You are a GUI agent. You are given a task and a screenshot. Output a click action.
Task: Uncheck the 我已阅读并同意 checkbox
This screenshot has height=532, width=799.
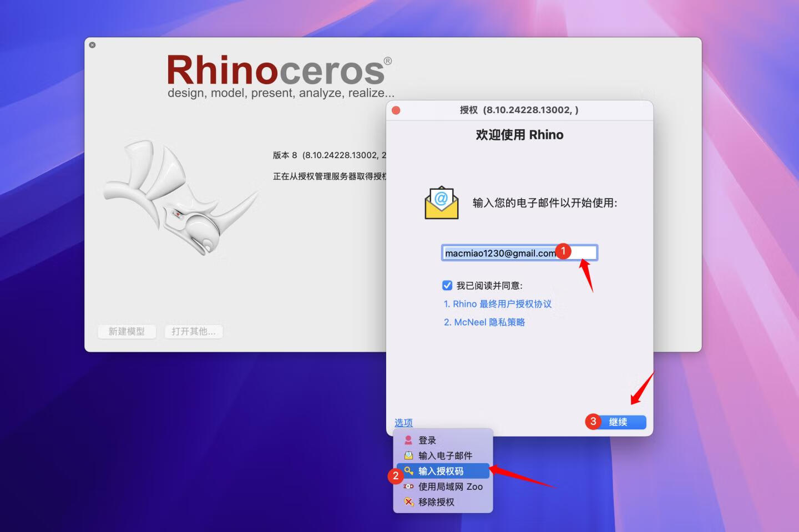447,285
